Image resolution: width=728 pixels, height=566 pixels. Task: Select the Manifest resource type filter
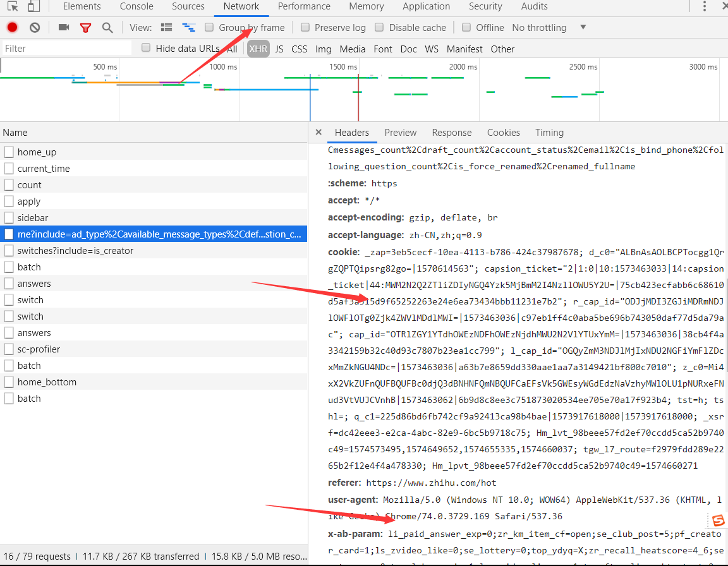click(464, 49)
